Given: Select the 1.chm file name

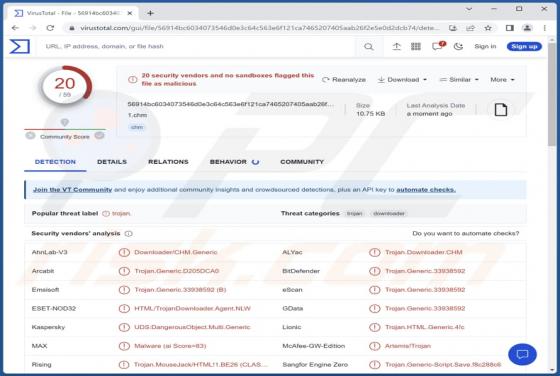Looking at the screenshot, I should [x=138, y=115].
